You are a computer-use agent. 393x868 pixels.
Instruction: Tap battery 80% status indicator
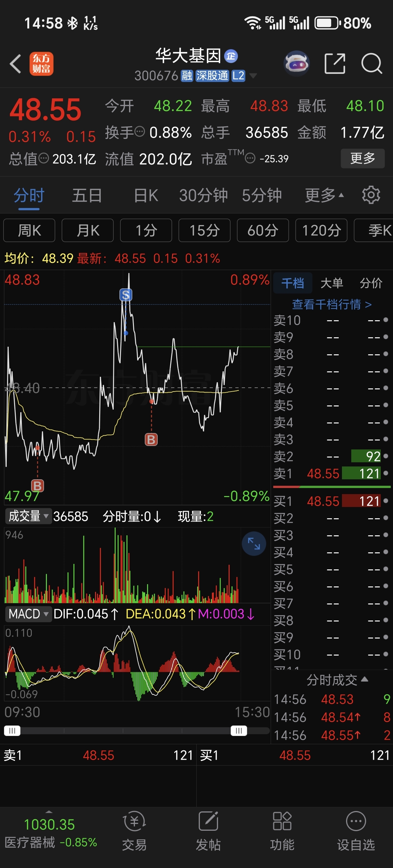[x=343, y=23]
